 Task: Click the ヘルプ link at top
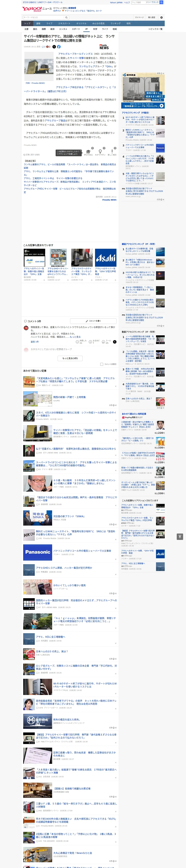[x=127, y=2]
